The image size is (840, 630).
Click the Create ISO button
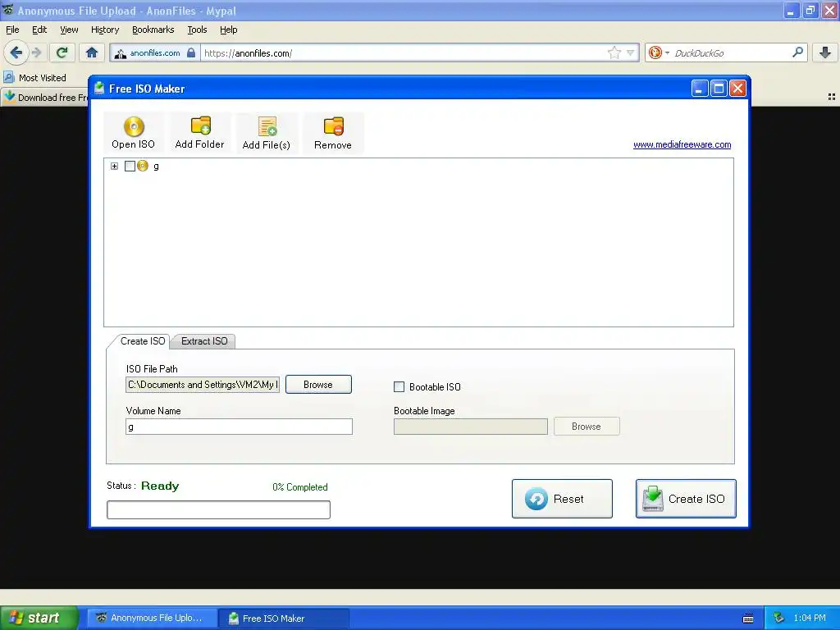(x=686, y=499)
